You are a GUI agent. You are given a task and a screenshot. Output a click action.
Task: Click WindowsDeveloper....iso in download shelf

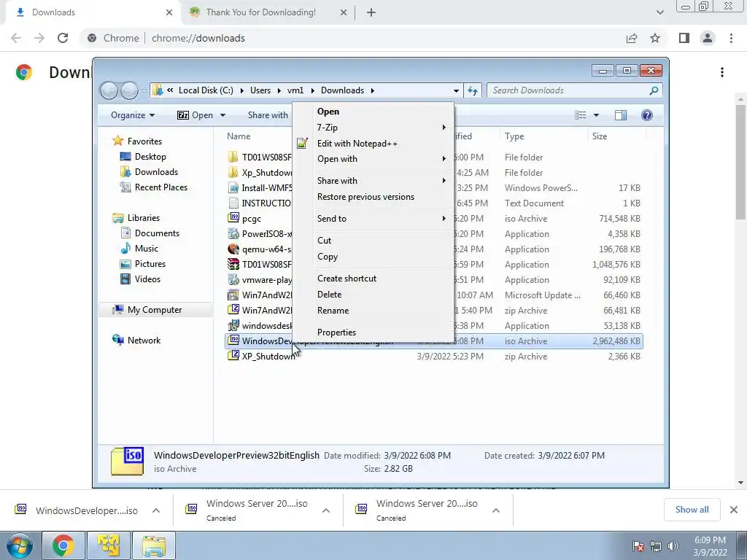tap(86, 510)
